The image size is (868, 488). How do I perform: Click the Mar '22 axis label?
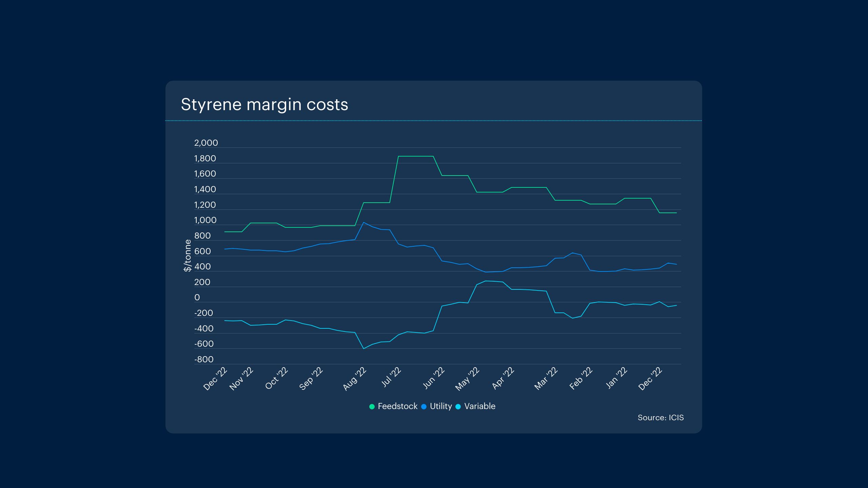pos(546,379)
